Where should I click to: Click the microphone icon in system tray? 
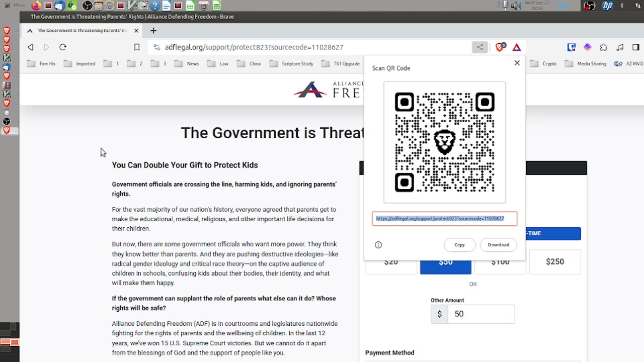coord(505,6)
